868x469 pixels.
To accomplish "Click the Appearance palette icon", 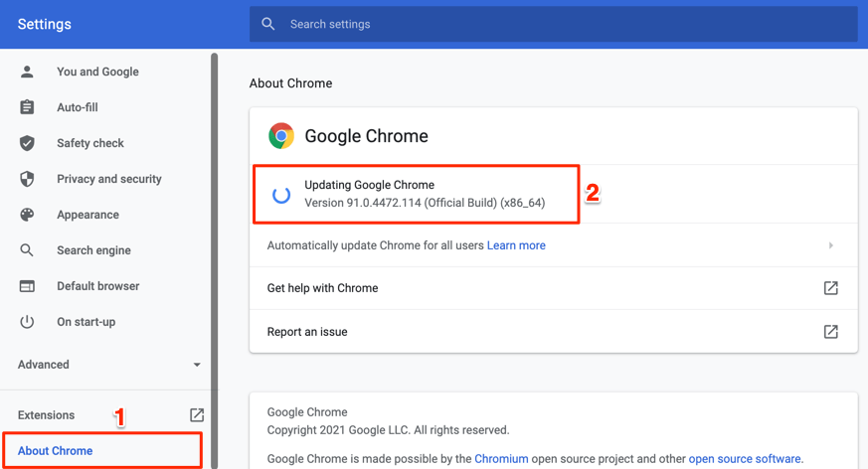I will 27,215.
